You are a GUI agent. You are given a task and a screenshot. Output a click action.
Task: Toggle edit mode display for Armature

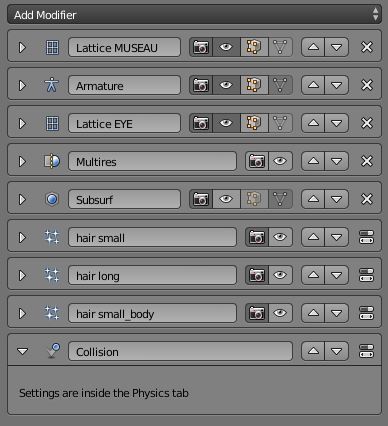pyautogui.click(x=254, y=85)
